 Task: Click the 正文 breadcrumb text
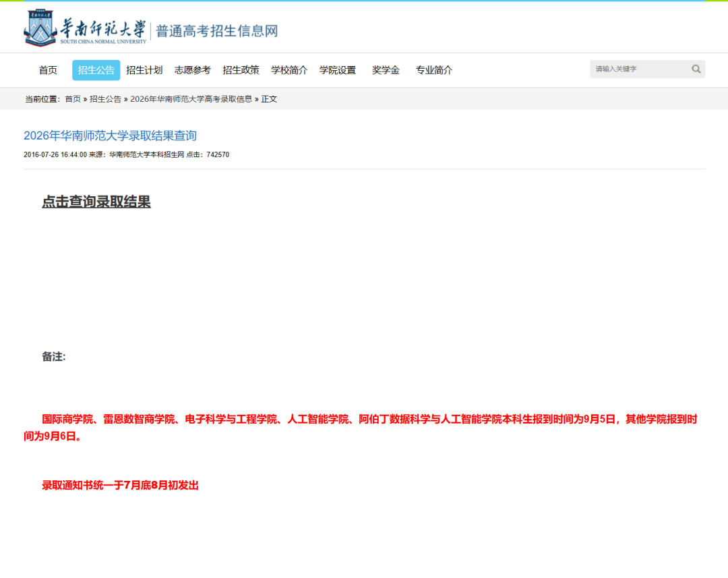click(269, 99)
